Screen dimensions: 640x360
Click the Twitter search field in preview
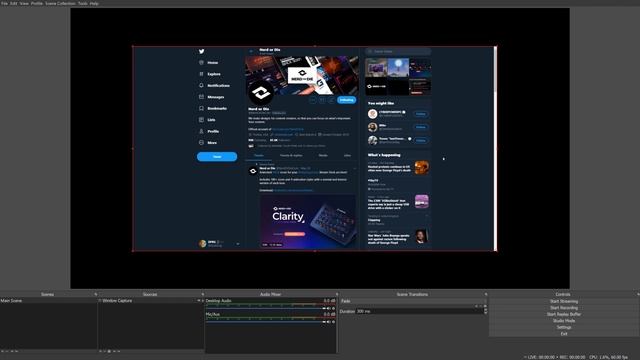(398, 51)
